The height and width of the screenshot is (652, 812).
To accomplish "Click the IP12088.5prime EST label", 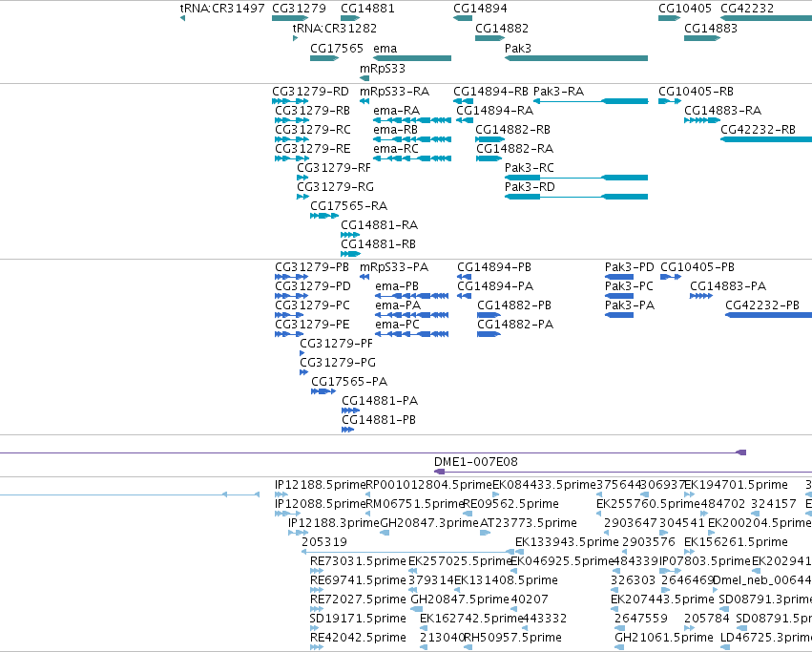I will point(321,504).
